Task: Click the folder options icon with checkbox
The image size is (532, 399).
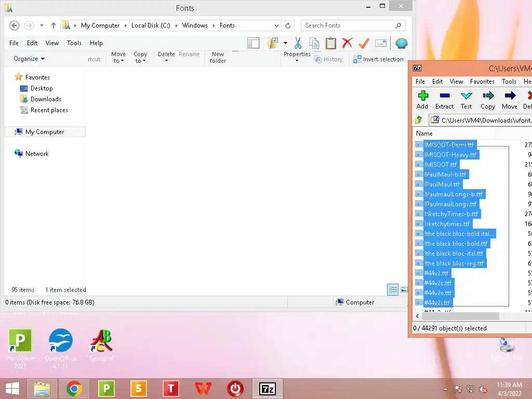Action: (x=273, y=43)
